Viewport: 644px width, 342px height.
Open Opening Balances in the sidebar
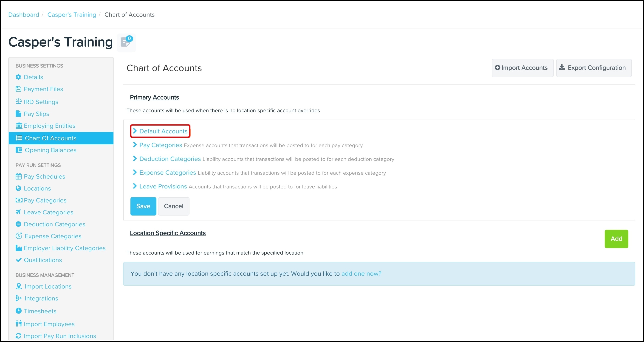[50, 150]
